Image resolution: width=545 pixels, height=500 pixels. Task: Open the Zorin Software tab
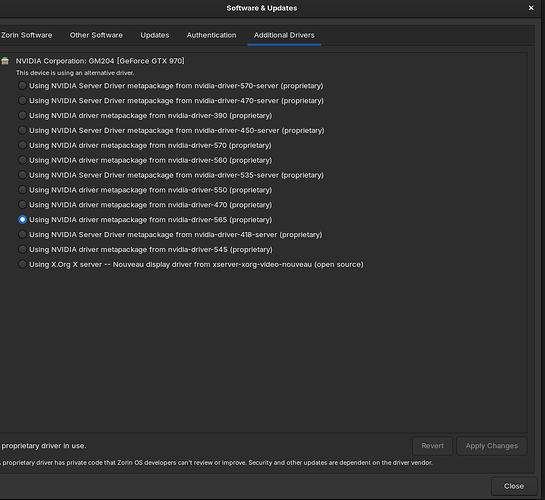click(x=26, y=35)
